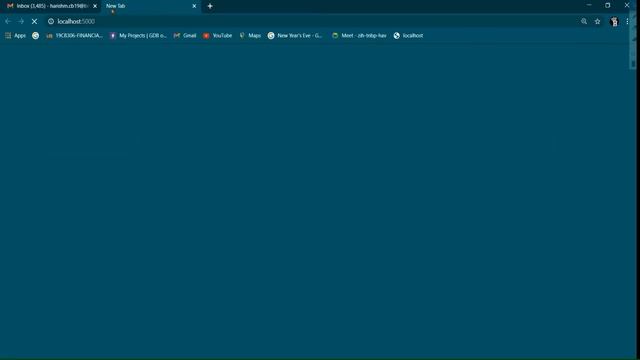The height and width of the screenshot is (360, 640).
Task: Restore down the browser window
Action: click(608, 5)
